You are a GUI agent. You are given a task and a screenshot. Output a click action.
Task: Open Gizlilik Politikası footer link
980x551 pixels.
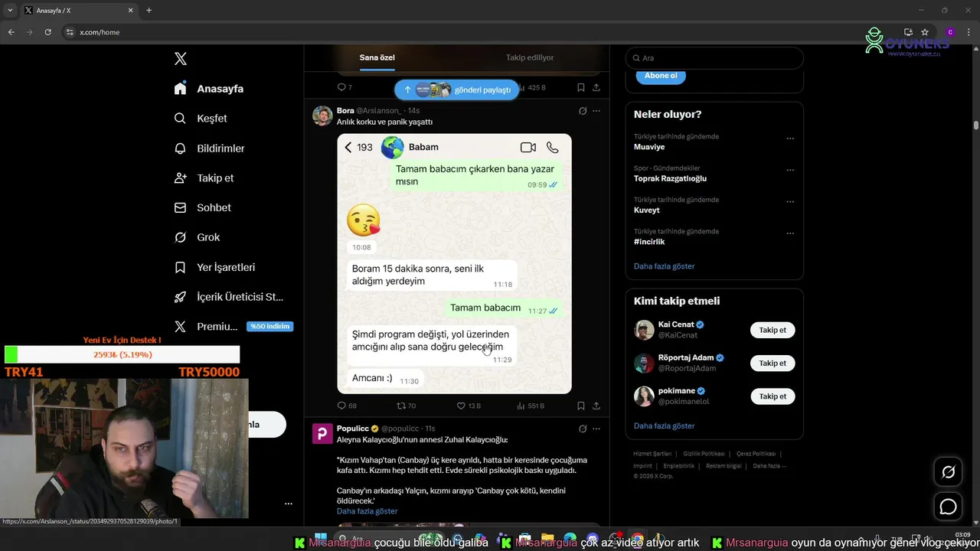704,454
